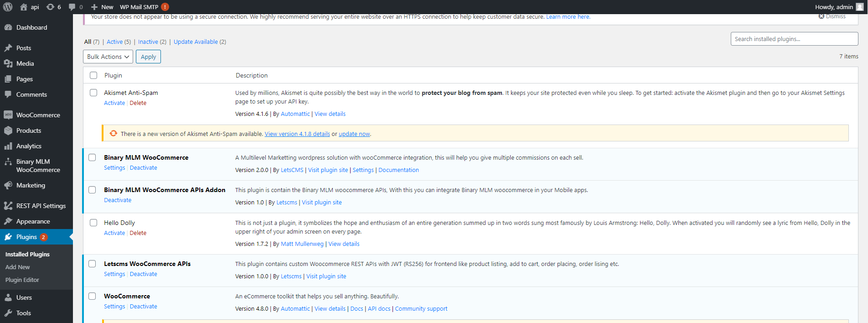Click the Pages icon in sidebar
The height and width of the screenshot is (323, 868).
point(8,79)
